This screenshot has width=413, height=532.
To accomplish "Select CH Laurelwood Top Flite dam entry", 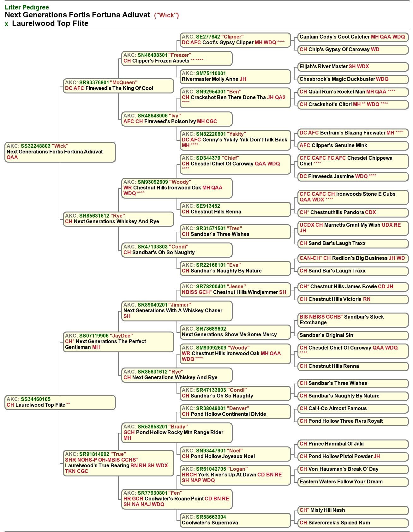I will coord(60,402).
